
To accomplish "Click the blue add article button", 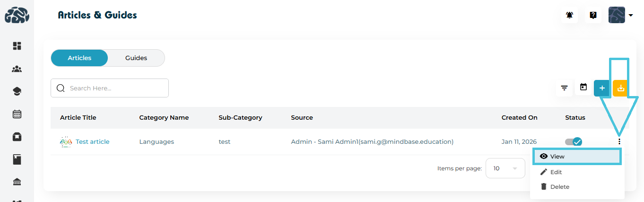I will coord(602,88).
